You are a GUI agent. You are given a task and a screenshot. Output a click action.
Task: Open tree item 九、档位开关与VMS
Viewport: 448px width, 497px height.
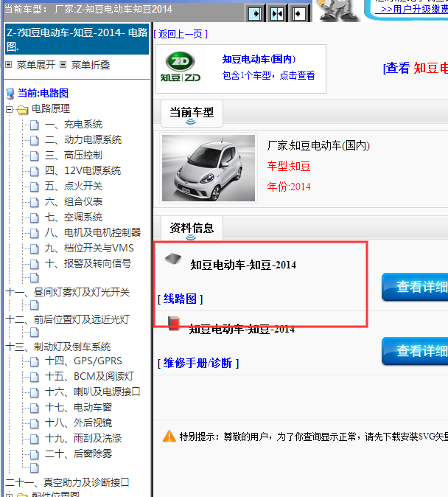click(89, 248)
